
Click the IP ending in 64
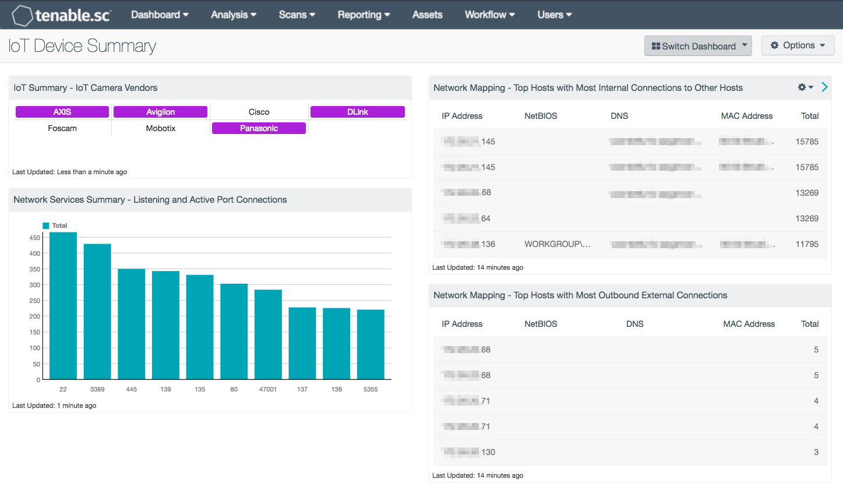[466, 218]
